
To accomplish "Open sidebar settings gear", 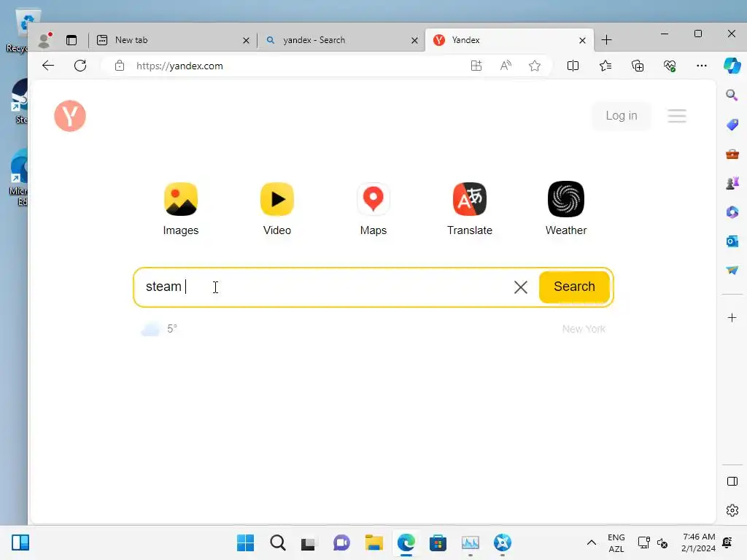I will (x=732, y=510).
